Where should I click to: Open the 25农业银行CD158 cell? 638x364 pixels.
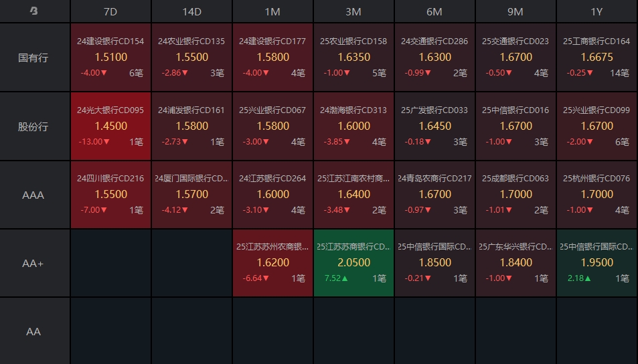click(x=353, y=57)
